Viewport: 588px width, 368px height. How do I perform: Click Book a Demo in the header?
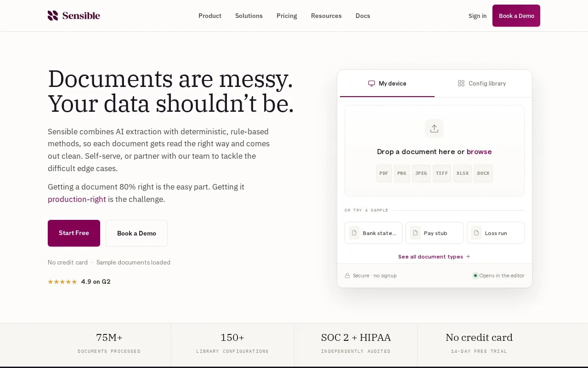[x=516, y=16]
